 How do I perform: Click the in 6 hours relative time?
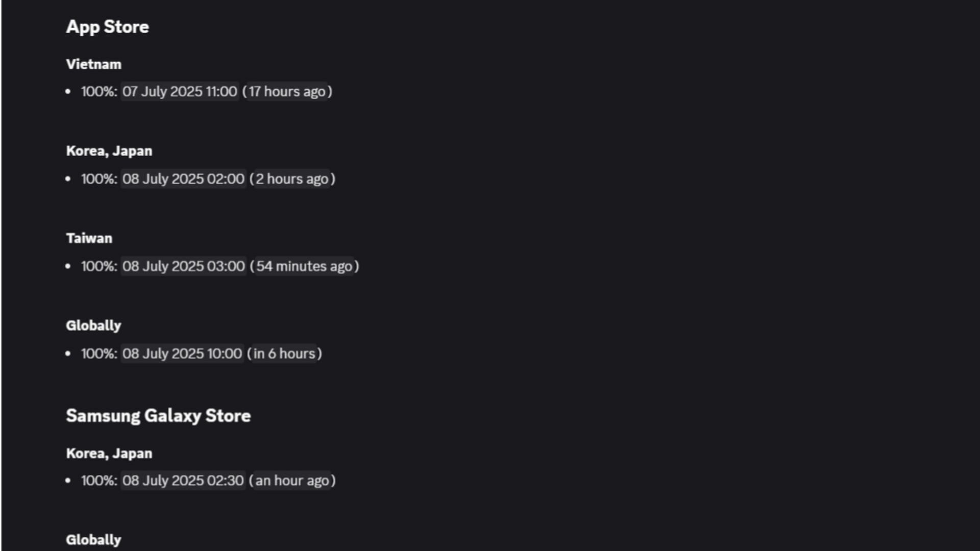point(284,354)
